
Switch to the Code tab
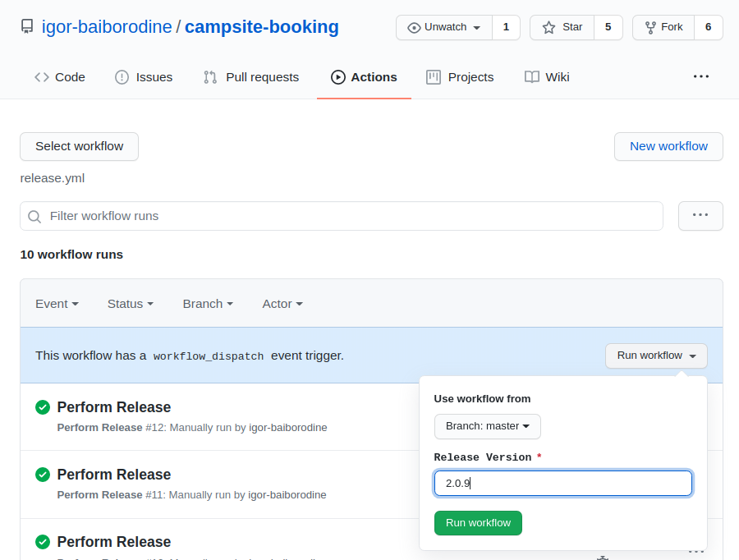[x=60, y=77]
